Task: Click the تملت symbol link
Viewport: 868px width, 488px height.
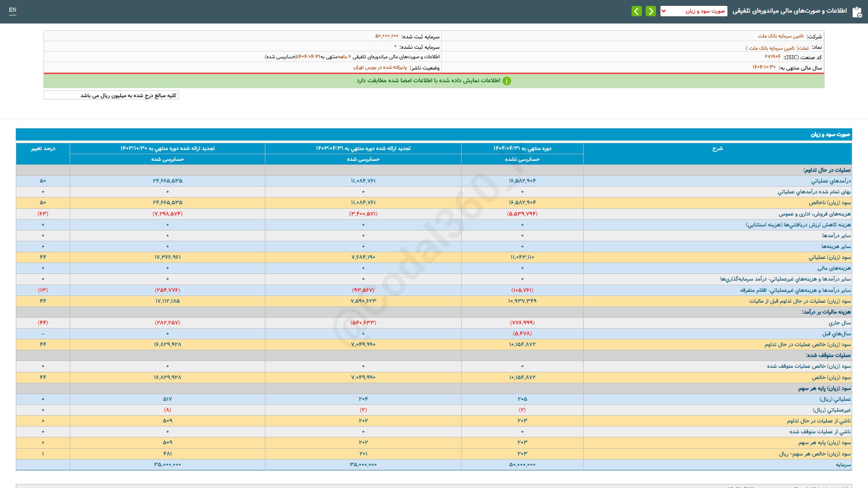Action: click(x=803, y=48)
